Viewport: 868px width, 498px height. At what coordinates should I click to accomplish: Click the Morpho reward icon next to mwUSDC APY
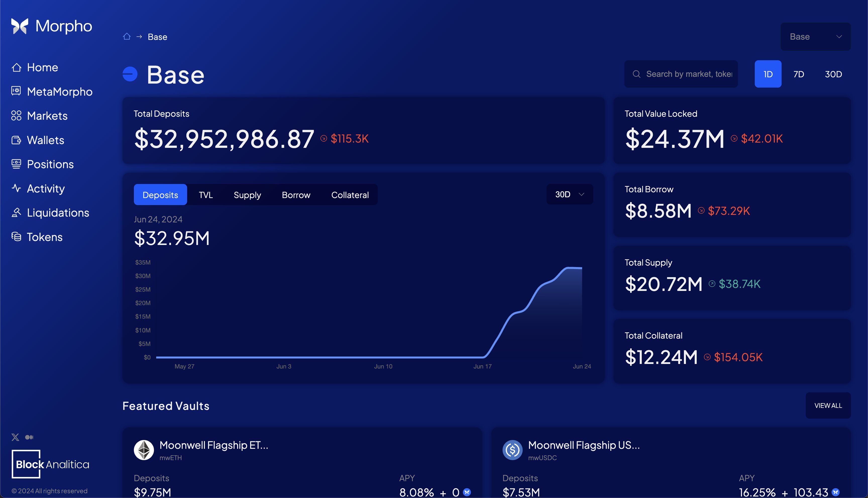pyautogui.click(x=836, y=492)
